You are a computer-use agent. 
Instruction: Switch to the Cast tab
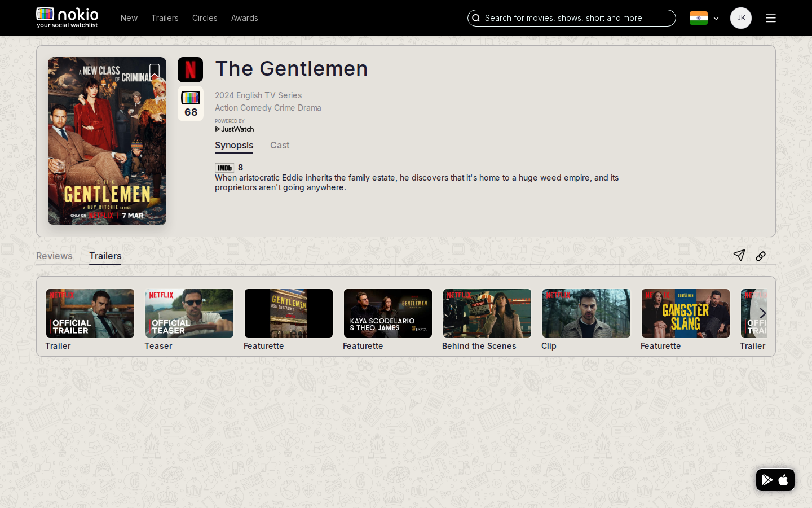(x=280, y=146)
